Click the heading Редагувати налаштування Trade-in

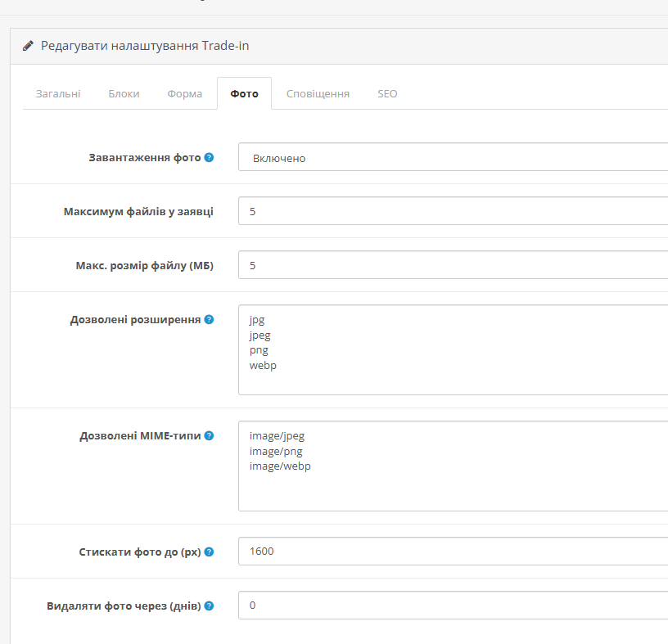[x=145, y=46]
